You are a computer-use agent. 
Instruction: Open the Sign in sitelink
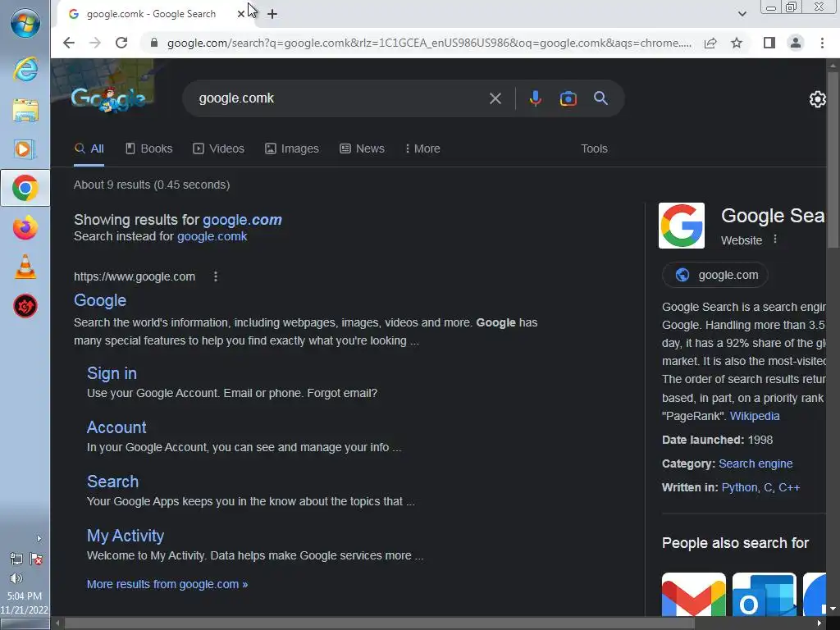tap(112, 373)
